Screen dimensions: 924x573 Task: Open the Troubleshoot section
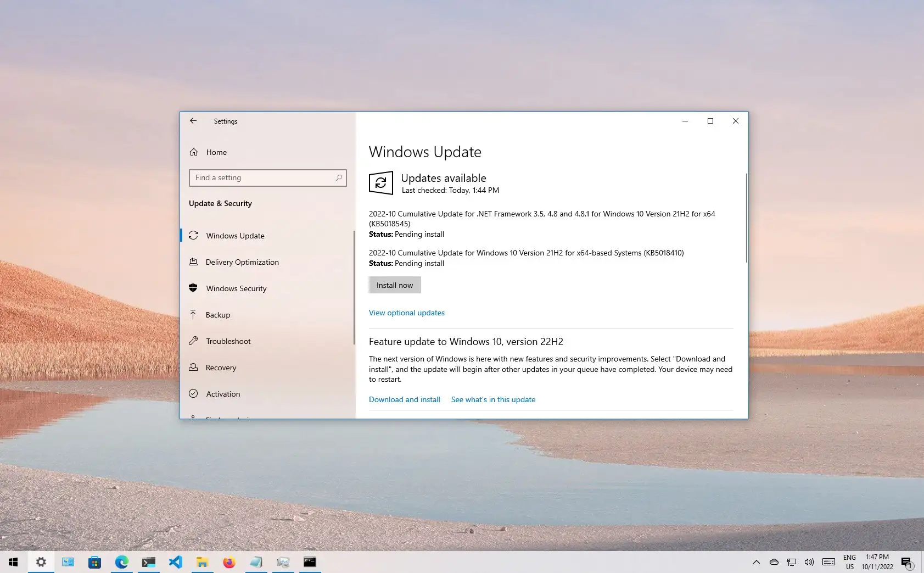[x=228, y=341]
